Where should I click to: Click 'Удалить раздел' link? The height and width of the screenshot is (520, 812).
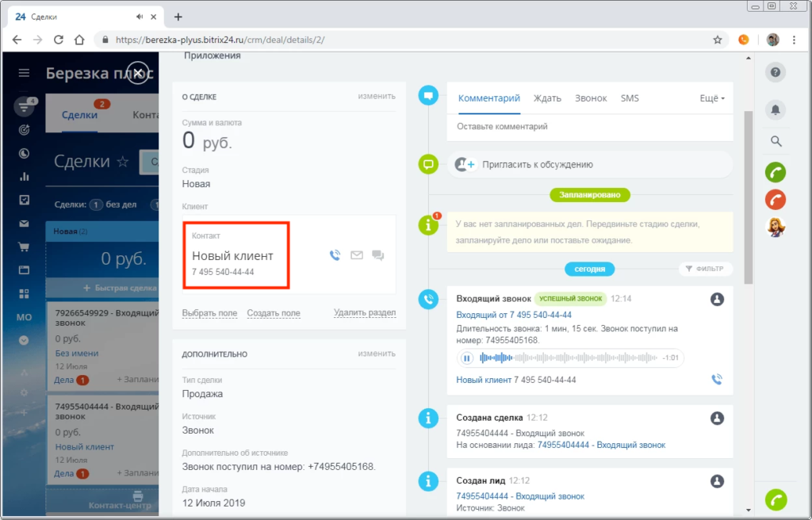365,312
